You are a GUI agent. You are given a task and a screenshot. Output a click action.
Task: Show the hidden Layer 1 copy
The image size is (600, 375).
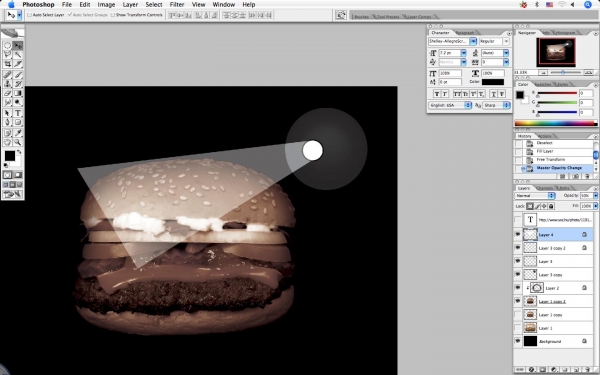[518, 315]
